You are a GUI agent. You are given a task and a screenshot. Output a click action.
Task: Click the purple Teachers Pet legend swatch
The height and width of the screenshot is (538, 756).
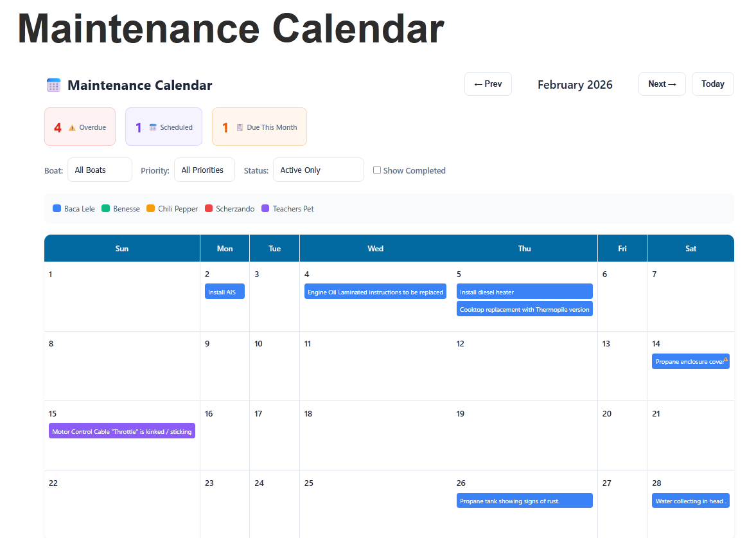[x=265, y=209]
